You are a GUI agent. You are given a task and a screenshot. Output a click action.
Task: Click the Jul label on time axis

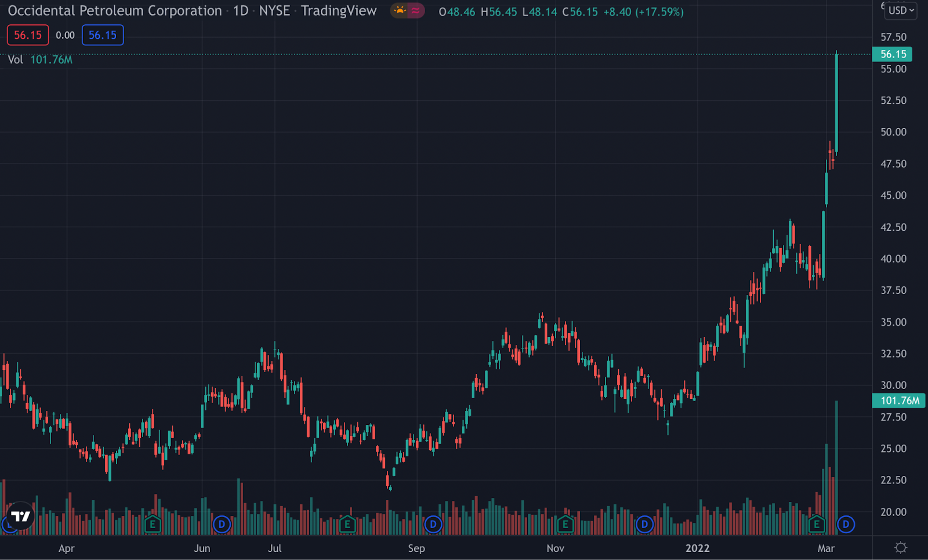click(274, 548)
